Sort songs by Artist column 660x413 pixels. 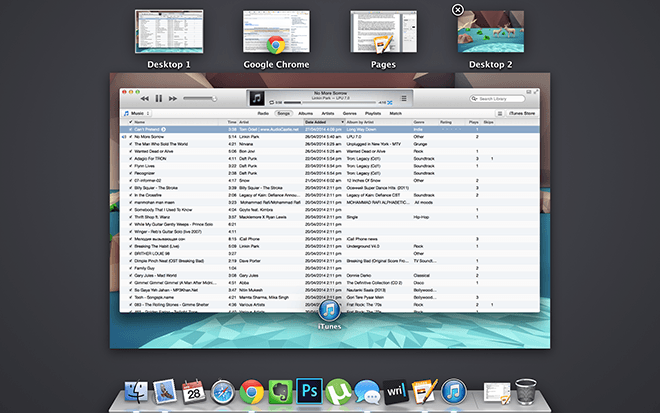click(x=271, y=122)
